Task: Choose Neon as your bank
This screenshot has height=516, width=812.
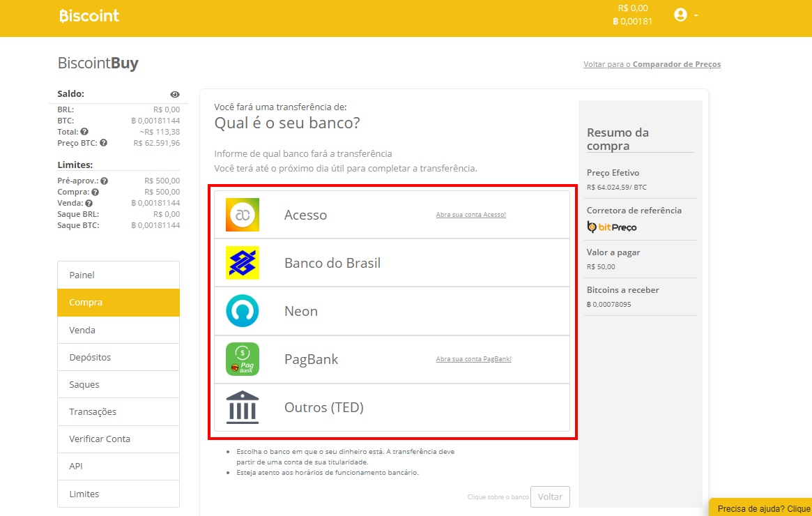Action: (x=392, y=311)
